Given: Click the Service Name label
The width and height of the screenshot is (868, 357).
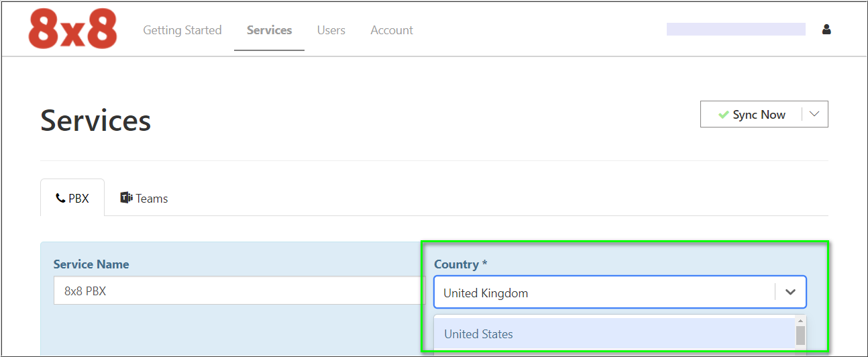Looking at the screenshot, I should (91, 264).
